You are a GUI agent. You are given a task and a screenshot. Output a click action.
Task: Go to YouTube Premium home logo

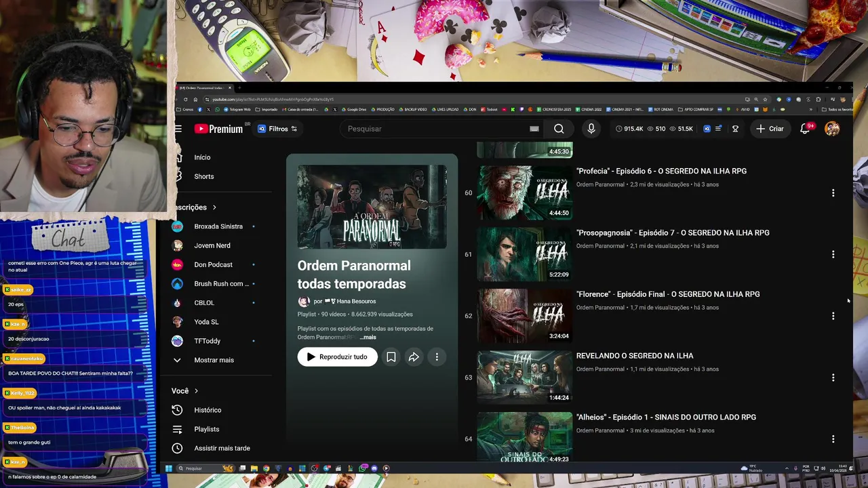pos(218,129)
